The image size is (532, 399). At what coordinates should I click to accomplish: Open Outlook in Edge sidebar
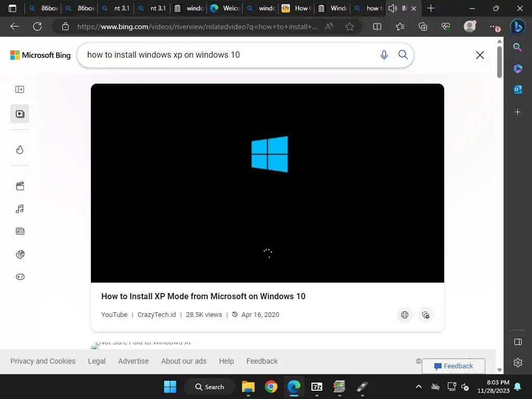(x=518, y=89)
